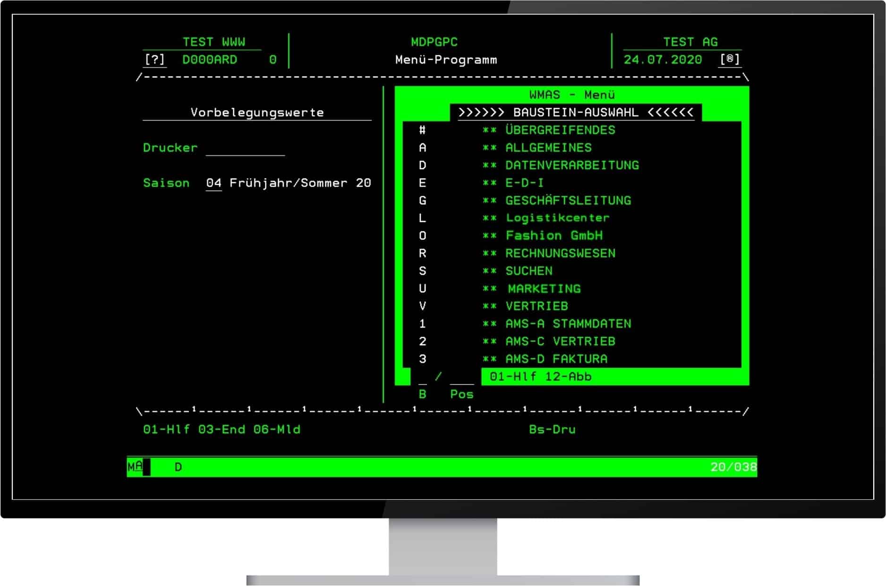Image resolution: width=886 pixels, height=588 pixels.
Task: Open the RECHNUNGSWESEN entry
Action: 560,254
